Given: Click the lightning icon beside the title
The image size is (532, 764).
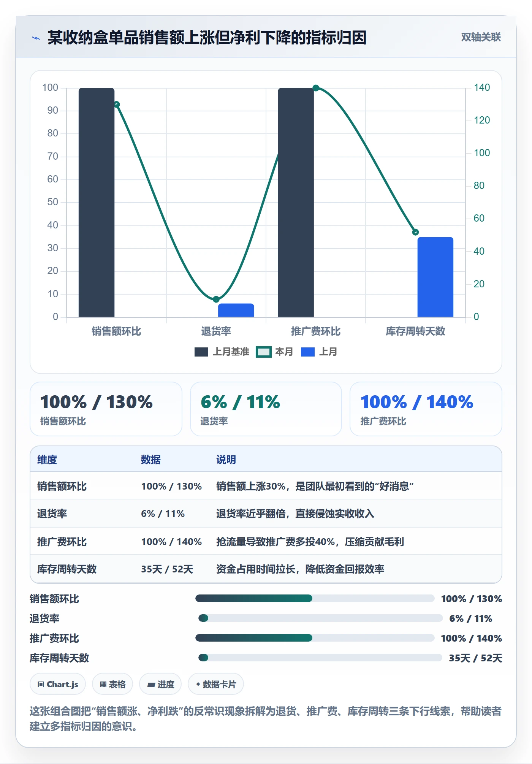Looking at the screenshot, I should point(36,38).
